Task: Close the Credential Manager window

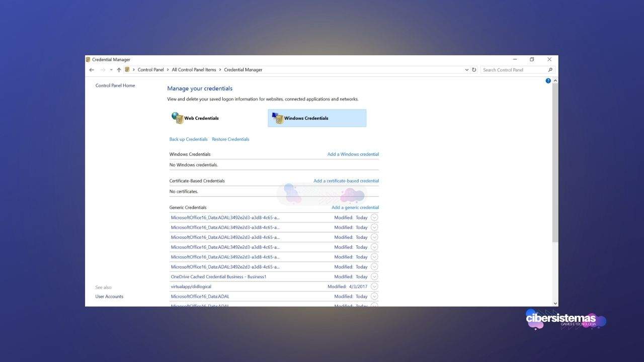Action: 549,59
